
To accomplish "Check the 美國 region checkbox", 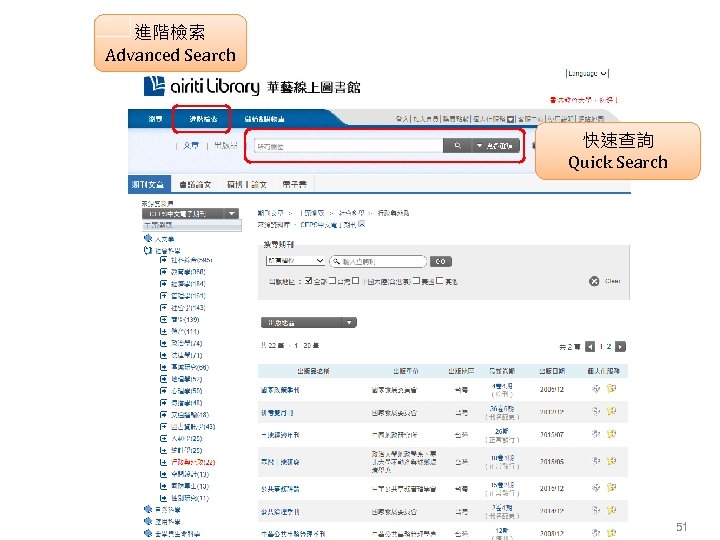I will pos(416,281).
